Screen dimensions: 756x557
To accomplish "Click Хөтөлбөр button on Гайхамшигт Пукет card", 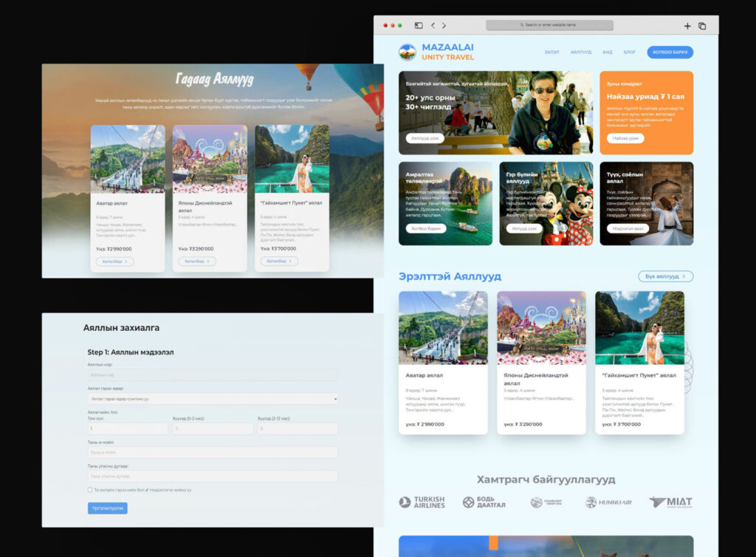I will 279,261.
